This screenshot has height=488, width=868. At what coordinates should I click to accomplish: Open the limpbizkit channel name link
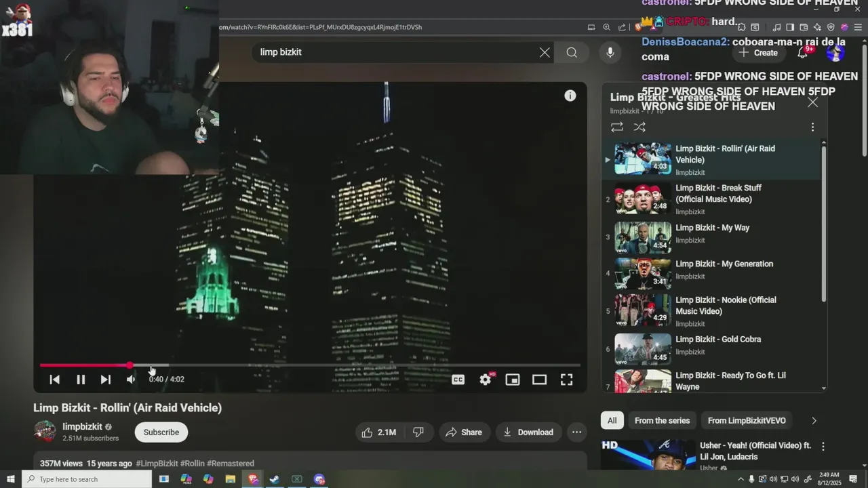click(x=82, y=427)
